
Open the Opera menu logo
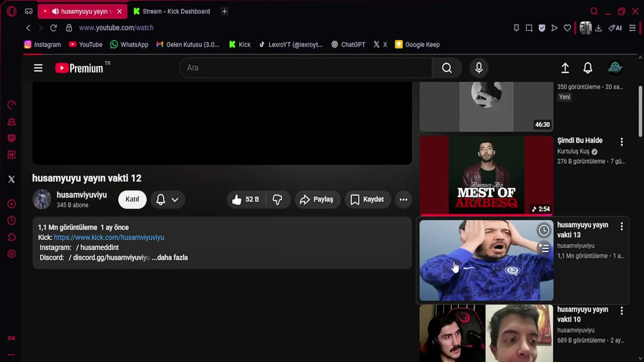(12, 11)
